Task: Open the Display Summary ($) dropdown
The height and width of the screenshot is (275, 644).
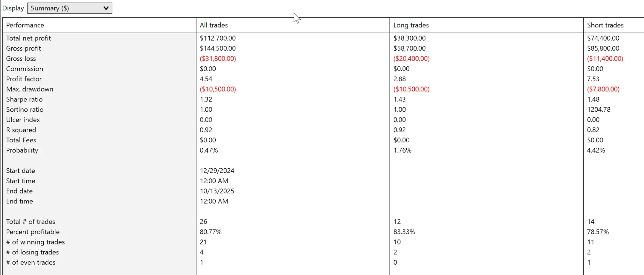Action: point(69,8)
